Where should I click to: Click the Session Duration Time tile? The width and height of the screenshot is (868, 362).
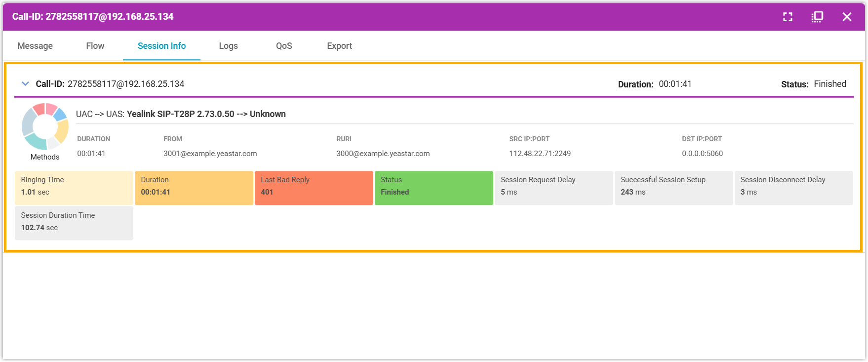click(x=74, y=223)
